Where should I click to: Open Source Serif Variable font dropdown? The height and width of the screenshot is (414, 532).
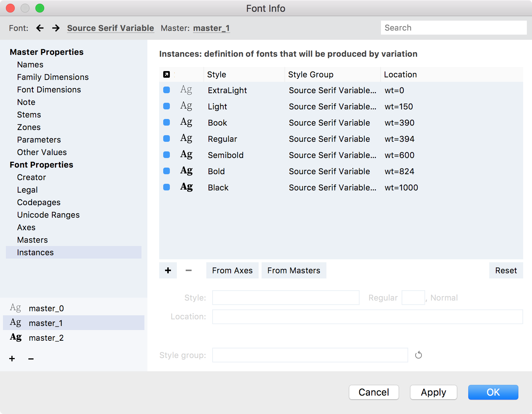111,28
